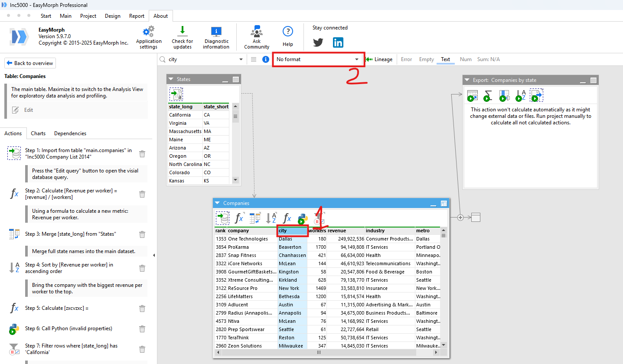Open the city column selector dropdown

(241, 59)
